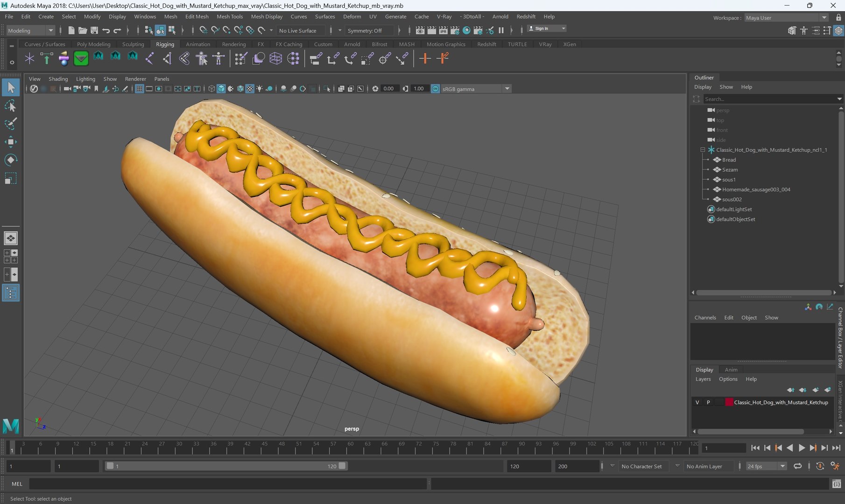Toggle the viewport grid icon
845x504 pixels.
click(x=139, y=89)
